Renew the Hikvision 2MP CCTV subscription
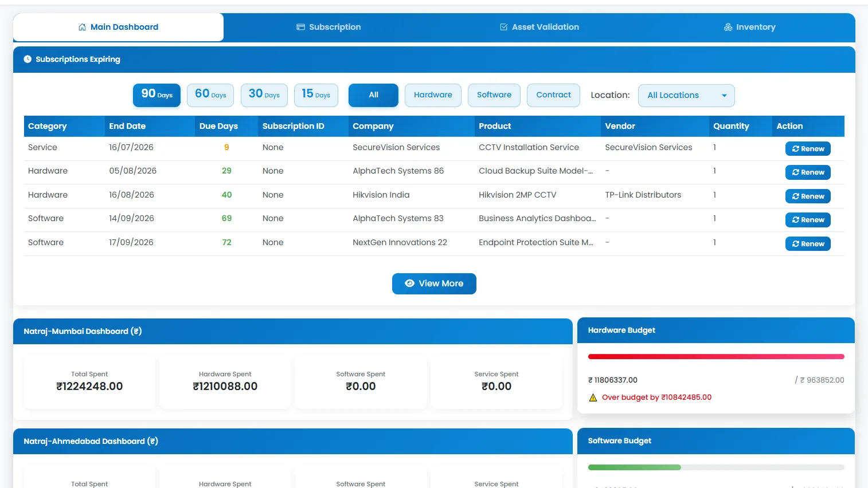 coord(808,196)
